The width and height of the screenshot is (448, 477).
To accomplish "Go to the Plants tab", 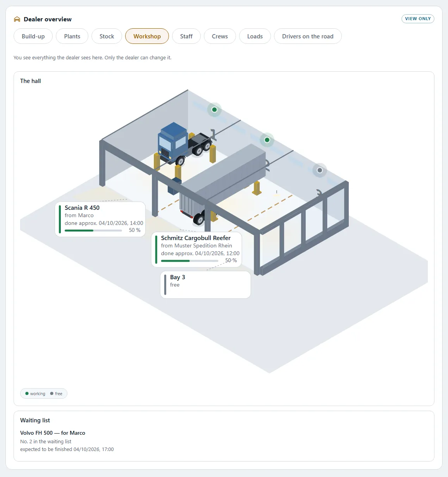I will click(x=72, y=36).
